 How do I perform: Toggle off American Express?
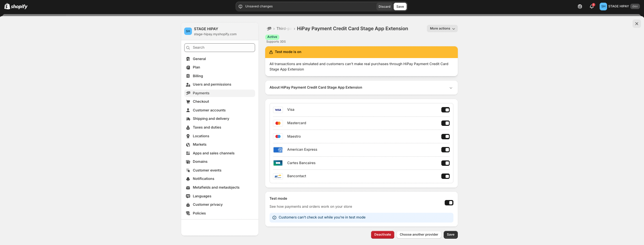pyautogui.click(x=445, y=150)
